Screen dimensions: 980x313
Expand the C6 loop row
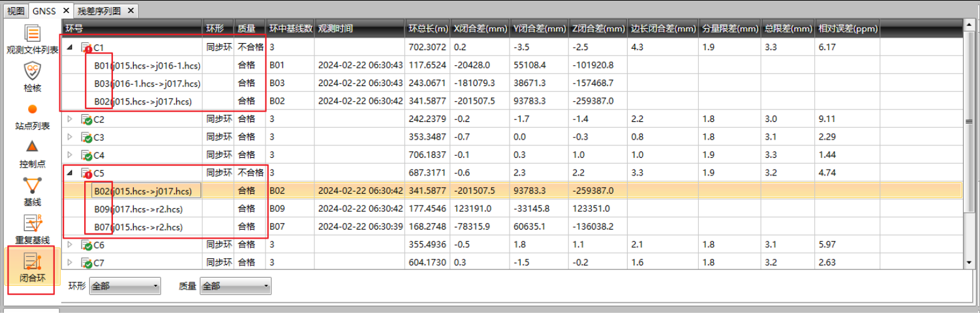pyautogui.click(x=70, y=245)
